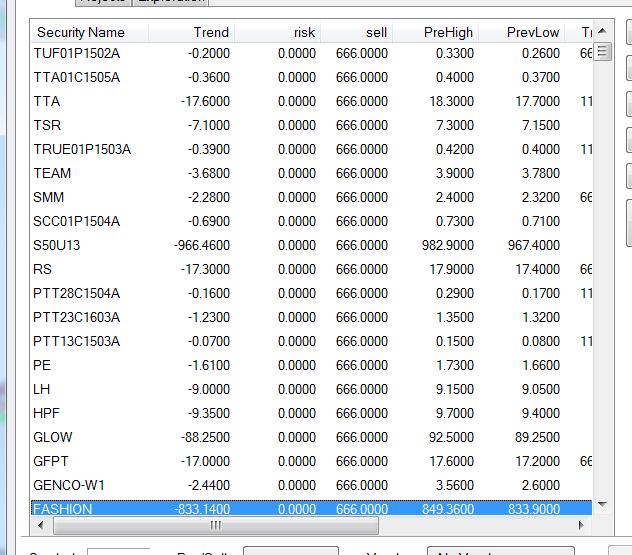Select the TRUE01P1503A row
Image resolution: width=632 pixels, height=555 pixels.
coord(311,149)
